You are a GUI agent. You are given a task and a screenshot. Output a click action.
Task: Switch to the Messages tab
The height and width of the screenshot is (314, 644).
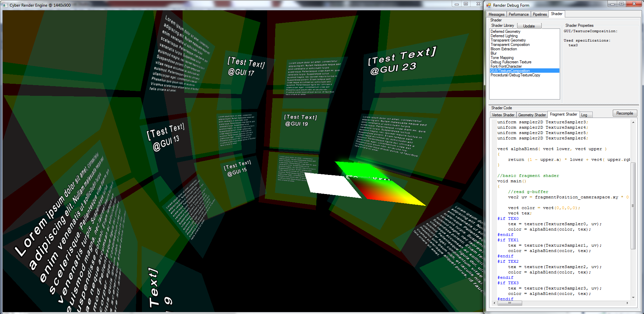496,14
